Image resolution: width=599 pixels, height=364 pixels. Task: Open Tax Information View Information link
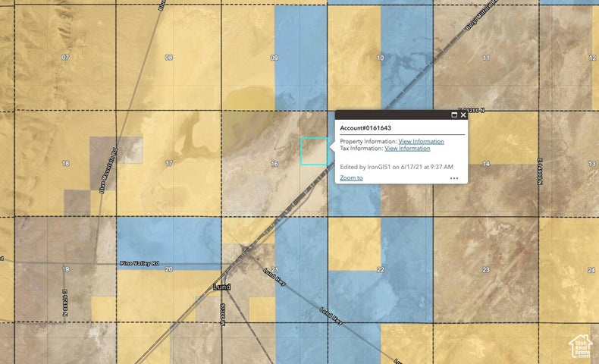tap(407, 148)
